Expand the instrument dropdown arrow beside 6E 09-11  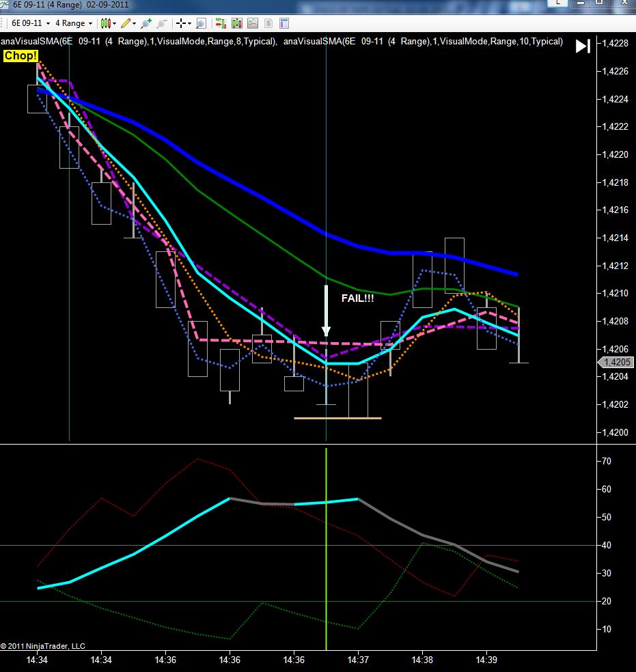click(48, 24)
